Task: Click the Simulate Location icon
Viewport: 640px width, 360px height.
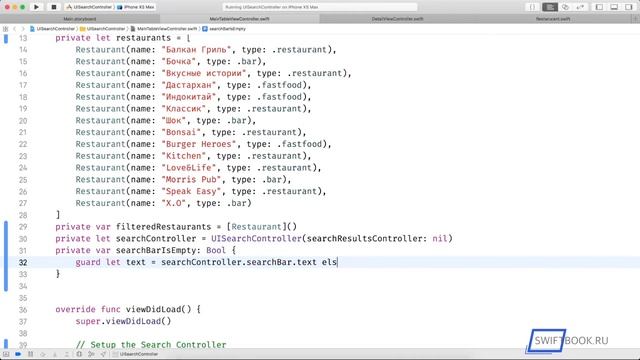Action: 103,354
